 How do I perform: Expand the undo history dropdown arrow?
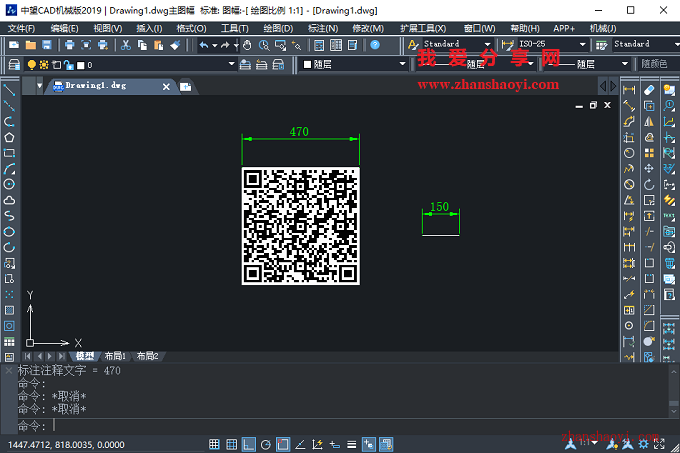pos(214,45)
